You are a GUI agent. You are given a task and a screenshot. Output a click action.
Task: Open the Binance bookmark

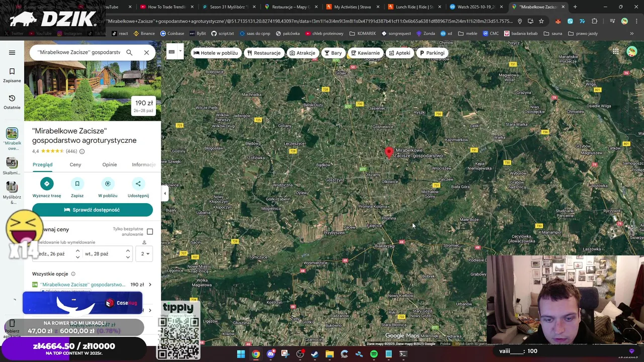tap(144, 33)
